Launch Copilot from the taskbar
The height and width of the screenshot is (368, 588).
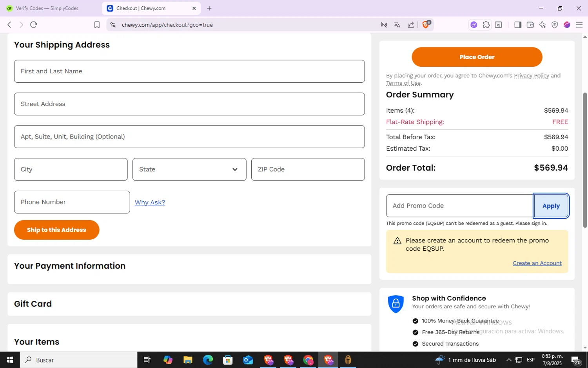tap(168, 360)
